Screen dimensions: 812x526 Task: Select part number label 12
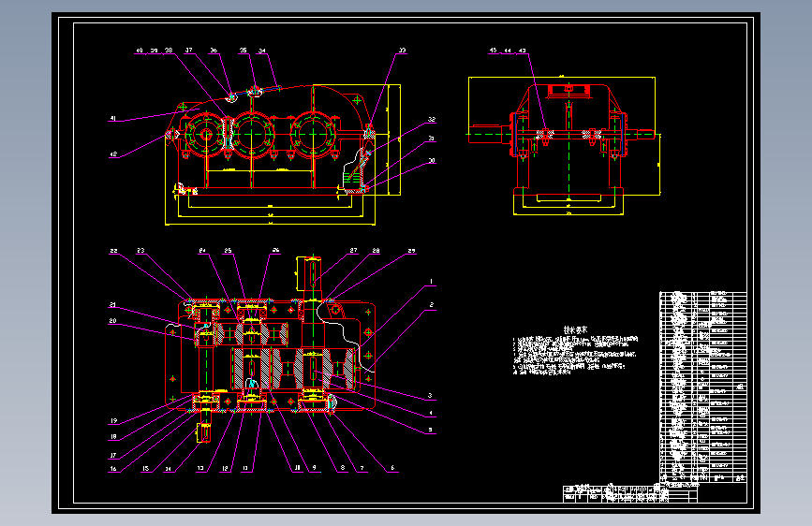[226, 469]
